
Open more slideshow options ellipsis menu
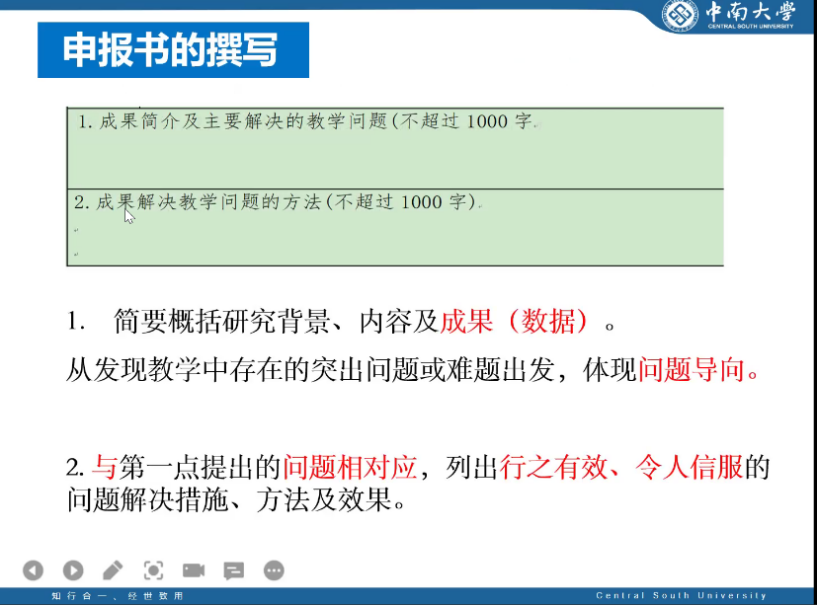(x=274, y=570)
